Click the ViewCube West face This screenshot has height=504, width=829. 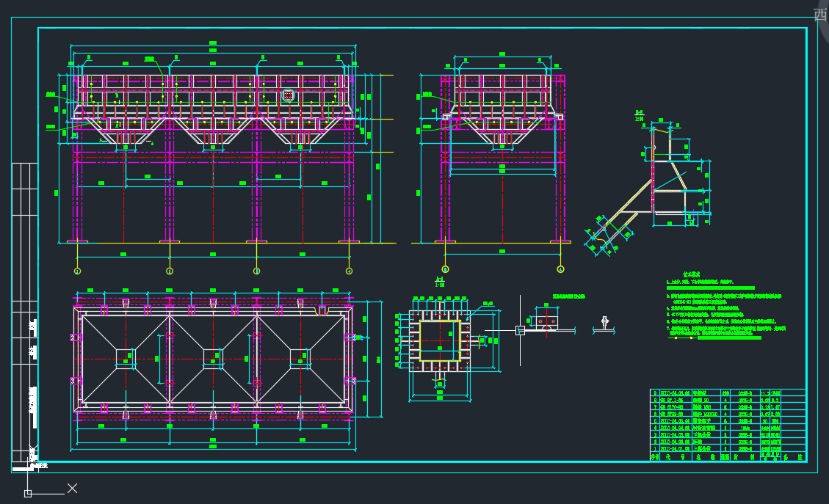click(820, 14)
